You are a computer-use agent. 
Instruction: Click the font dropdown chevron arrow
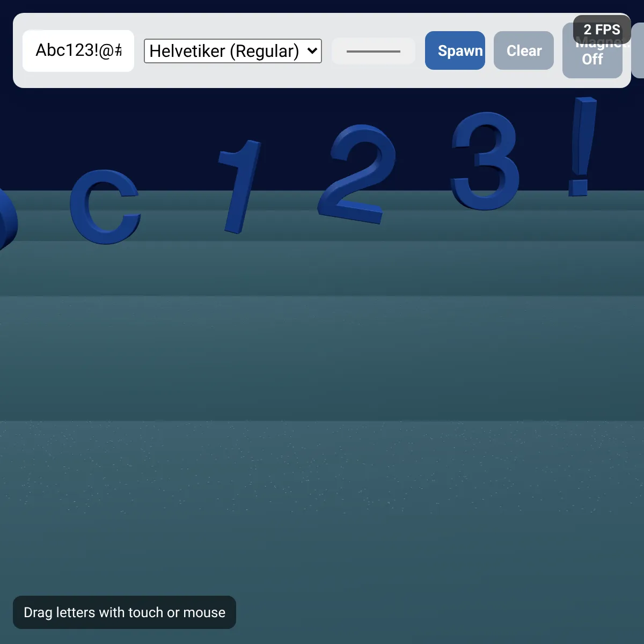point(312,51)
